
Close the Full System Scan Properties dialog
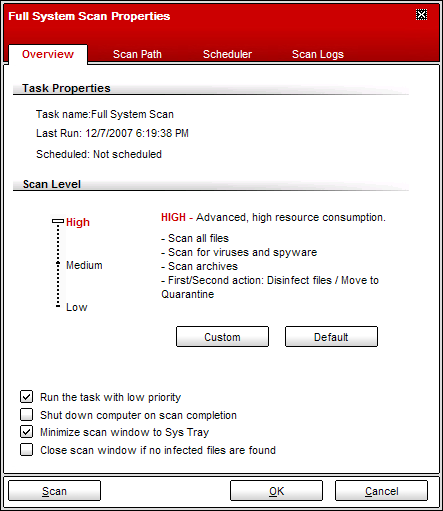tap(421, 15)
